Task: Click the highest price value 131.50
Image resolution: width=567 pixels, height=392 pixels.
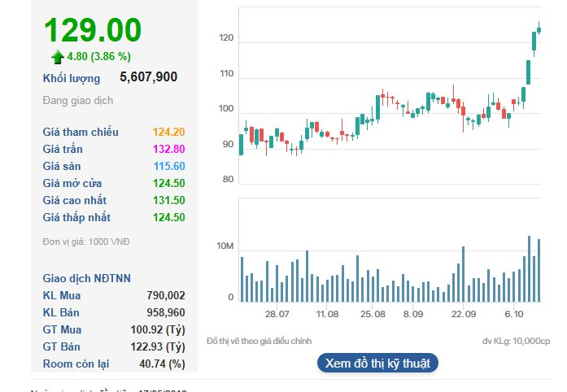Action: (x=168, y=200)
